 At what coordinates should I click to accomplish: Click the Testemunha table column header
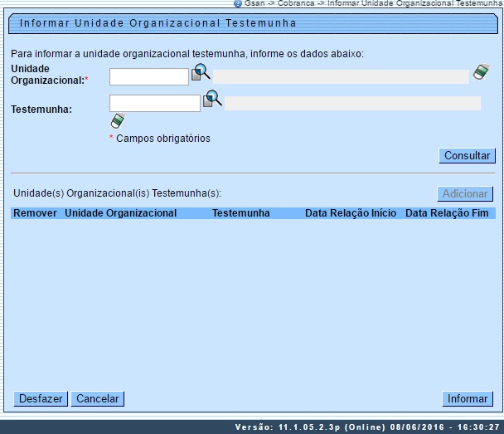point(240,213)
